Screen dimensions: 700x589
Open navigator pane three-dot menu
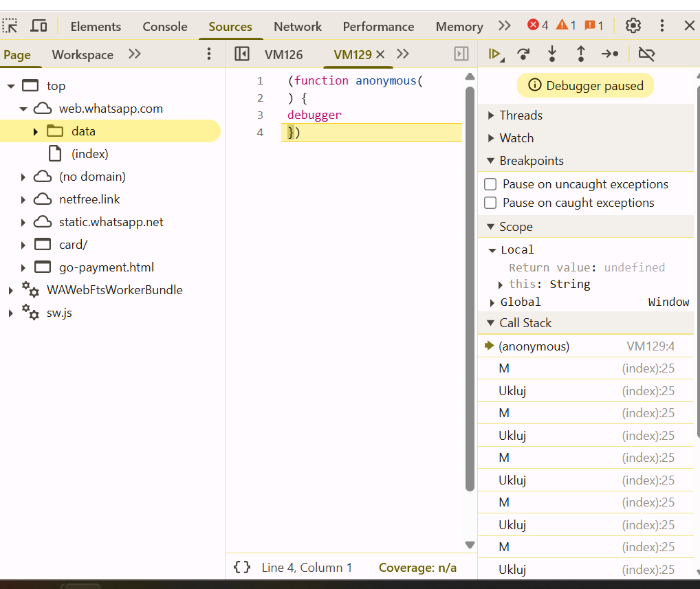coord(209,54)
